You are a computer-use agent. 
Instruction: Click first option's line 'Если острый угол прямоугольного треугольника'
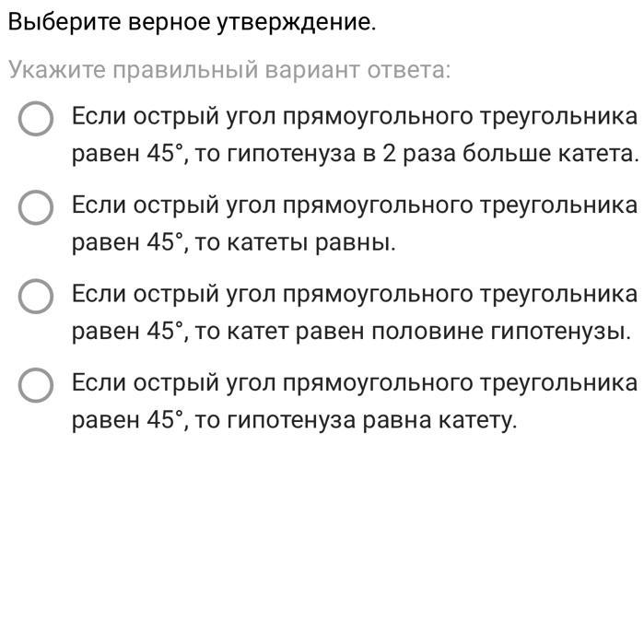tap(355, 117)
